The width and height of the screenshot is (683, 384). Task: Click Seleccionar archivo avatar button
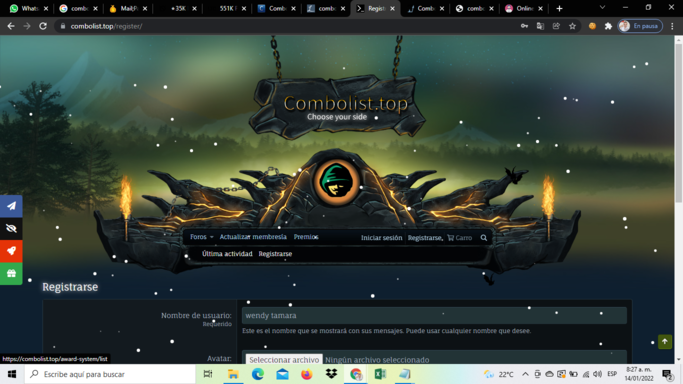[284, 360]
